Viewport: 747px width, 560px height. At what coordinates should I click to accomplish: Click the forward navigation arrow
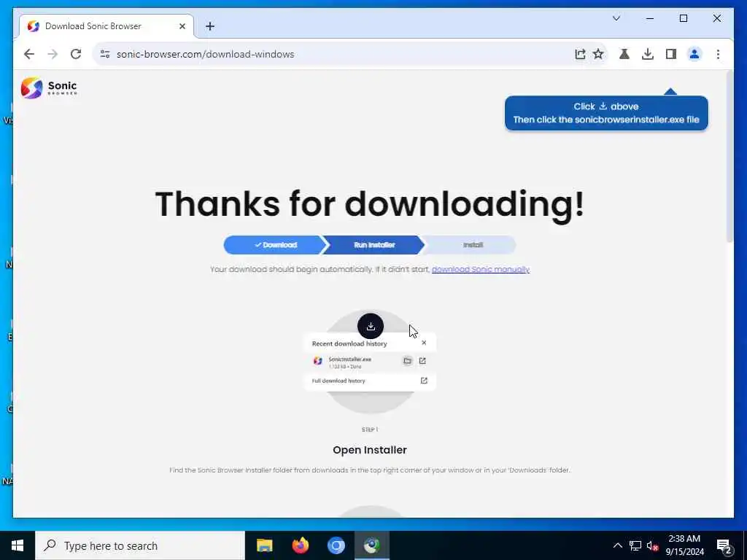pos(53,54)
